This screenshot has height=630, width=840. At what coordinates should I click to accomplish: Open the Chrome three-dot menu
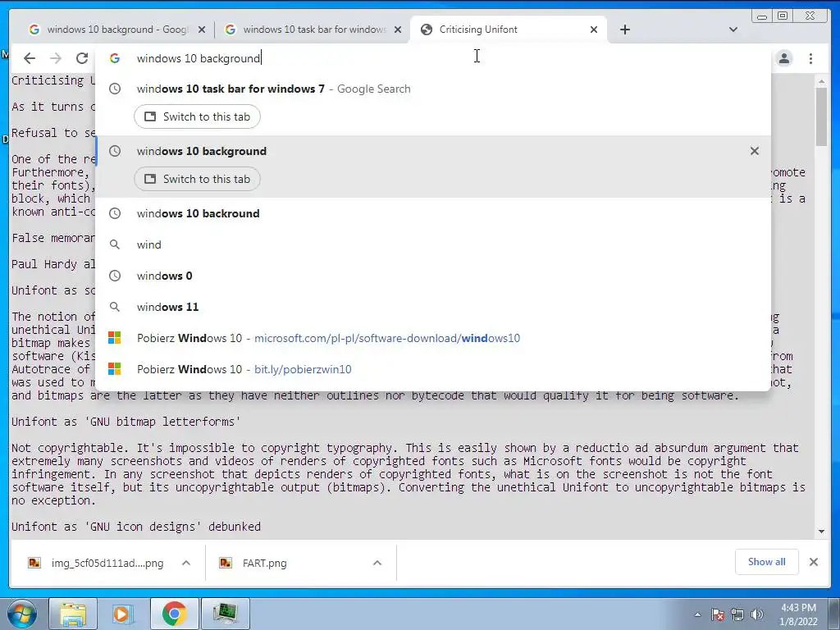811,58
